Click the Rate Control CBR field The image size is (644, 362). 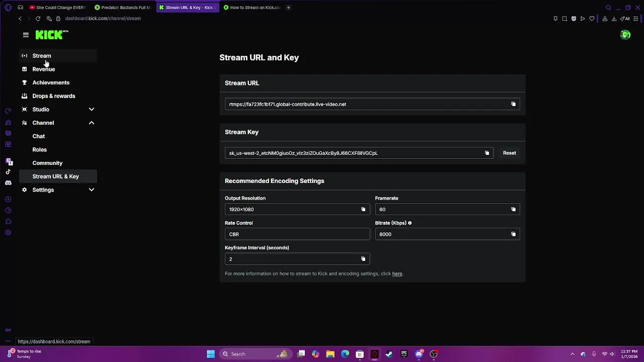[x=297, y=234]
